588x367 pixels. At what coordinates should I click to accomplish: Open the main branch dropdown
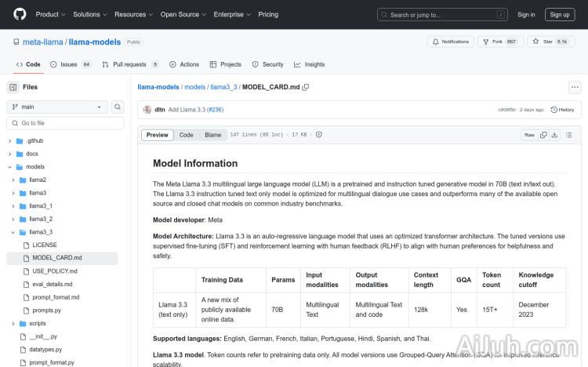click(x=57, y=107)
